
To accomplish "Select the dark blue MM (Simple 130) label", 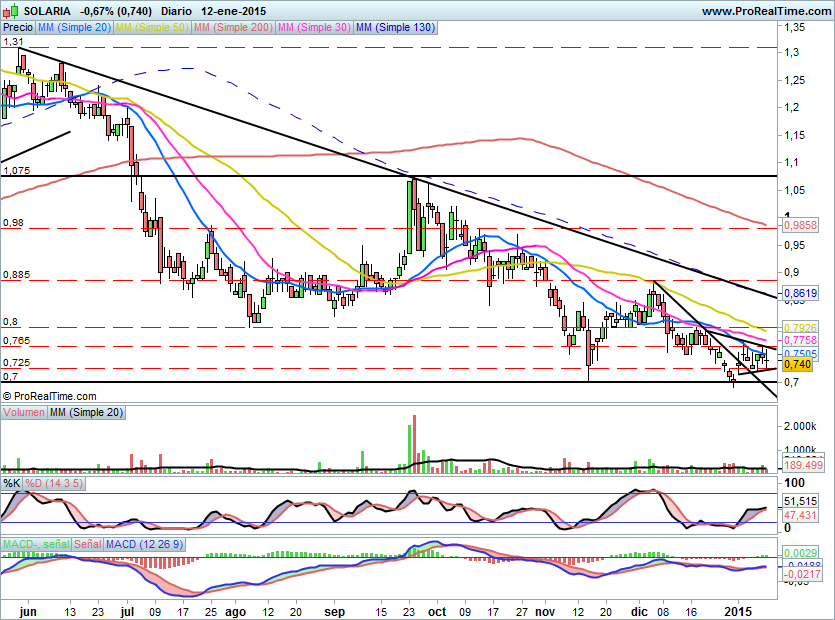I will (395, 28).
